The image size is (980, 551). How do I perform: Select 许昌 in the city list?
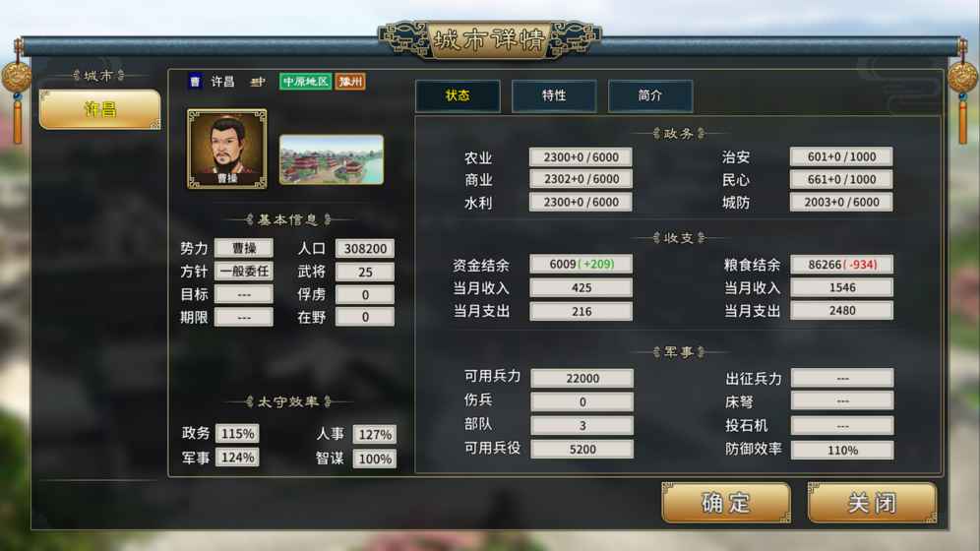(100, 109)
